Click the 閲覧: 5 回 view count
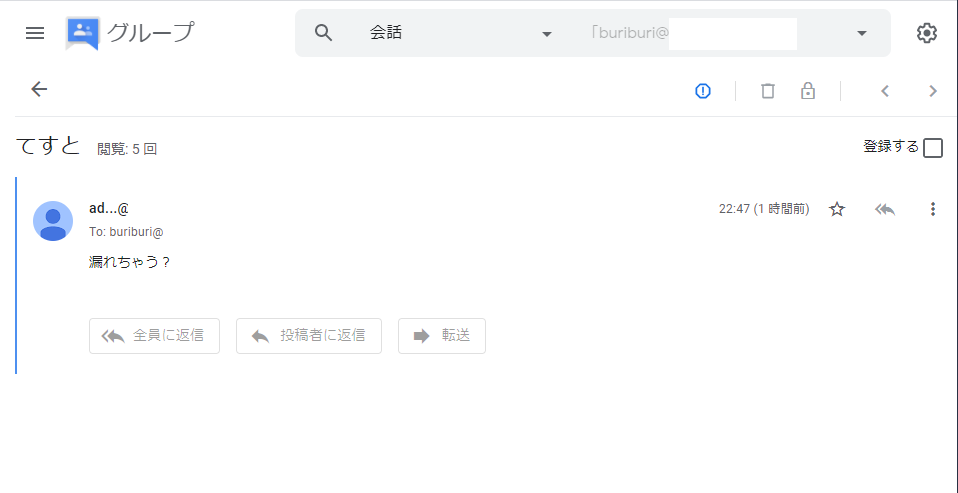Screen dimensions: 958x493 tap(127, 148)
